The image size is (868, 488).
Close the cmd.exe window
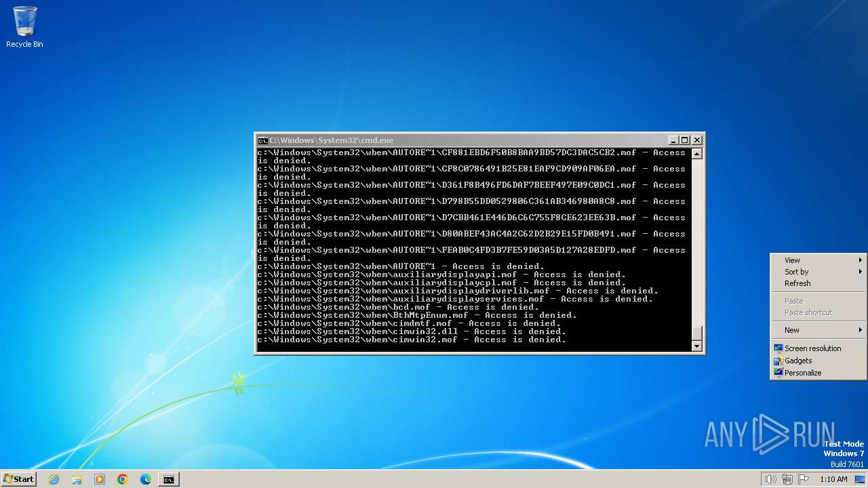pyautogui.click(x=696, y=140)
